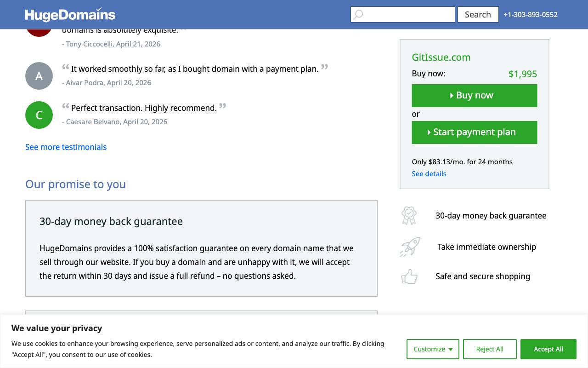Select the 30-day money back guarantee sidebar text
588x368 pixels.
pyautogui.click(x=491, y=216)
